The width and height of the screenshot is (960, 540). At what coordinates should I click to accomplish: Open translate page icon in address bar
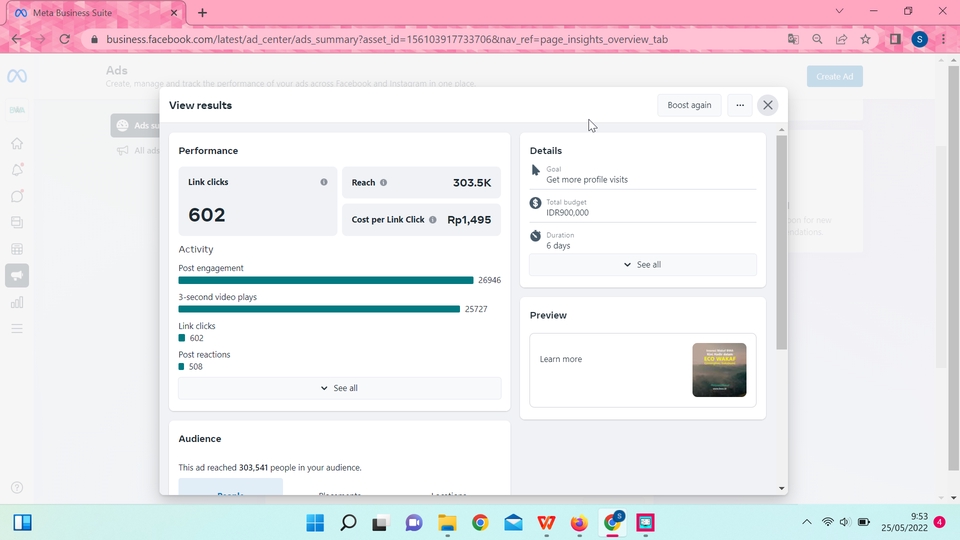[793, 39]
